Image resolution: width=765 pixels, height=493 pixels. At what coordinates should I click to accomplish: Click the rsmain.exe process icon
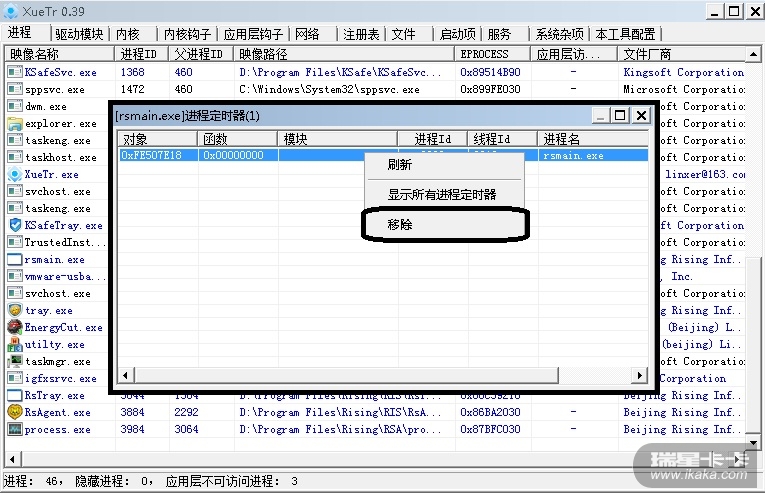[x=15, y=259]
